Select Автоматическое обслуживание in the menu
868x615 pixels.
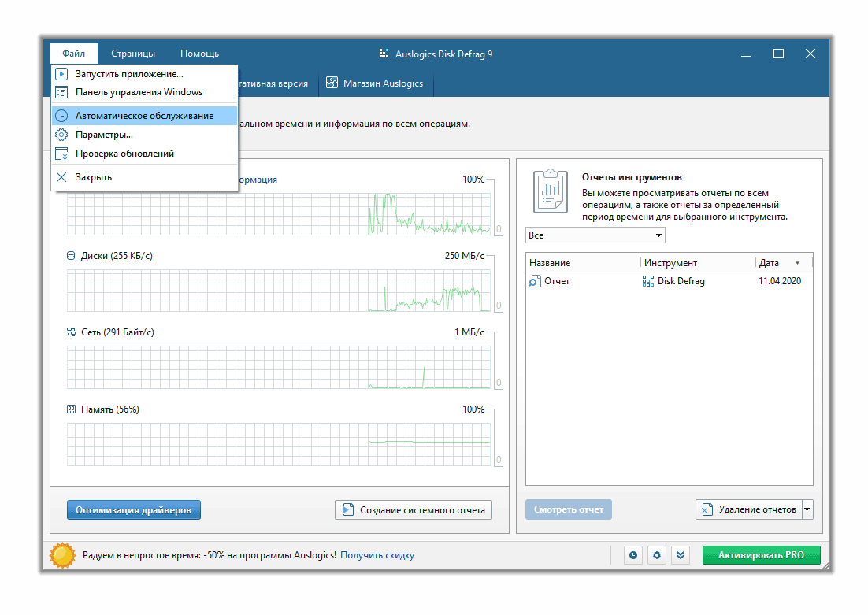(x=144, y=116)
